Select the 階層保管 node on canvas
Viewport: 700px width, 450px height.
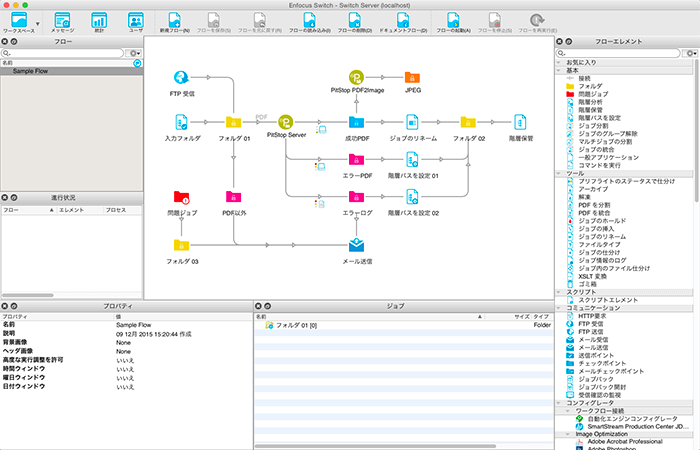[520, 122]
